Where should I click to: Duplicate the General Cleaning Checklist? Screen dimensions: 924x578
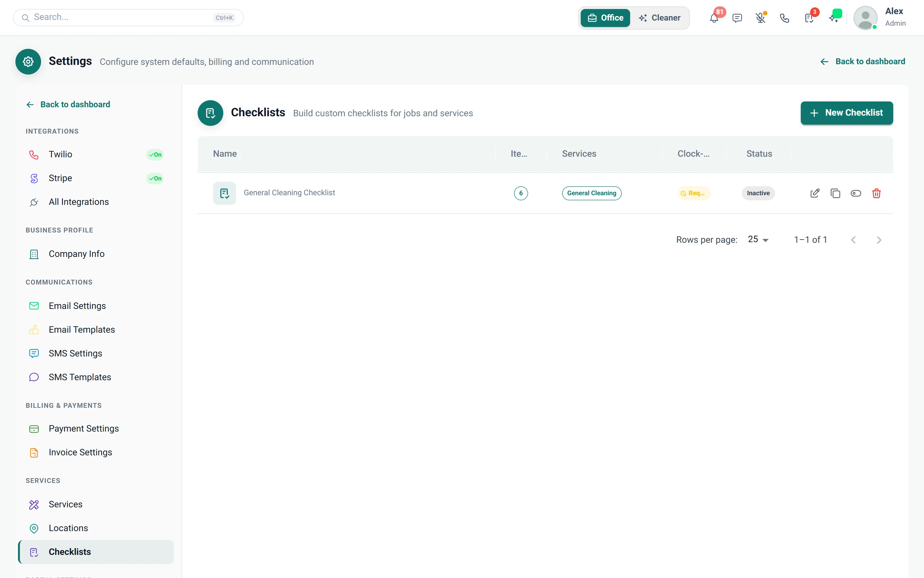[x=835, y=193]
